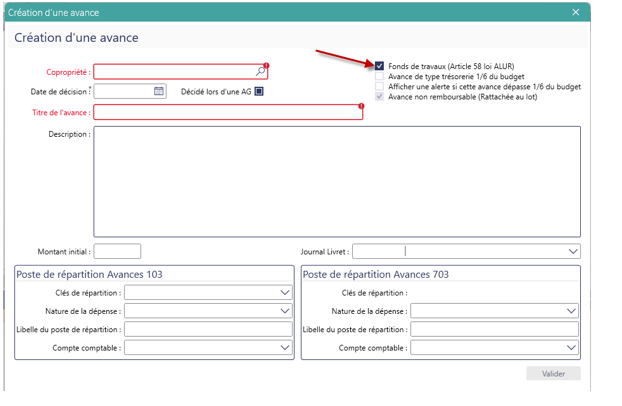This screenshot has width=622, height=406.
Task: Click the red error indicator on Titre de l'avance
Action: [x=361, y=106]
